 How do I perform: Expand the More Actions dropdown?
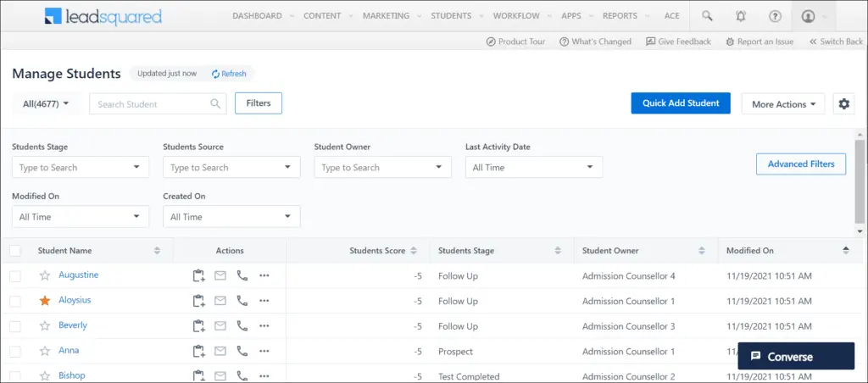click(783, 103)
